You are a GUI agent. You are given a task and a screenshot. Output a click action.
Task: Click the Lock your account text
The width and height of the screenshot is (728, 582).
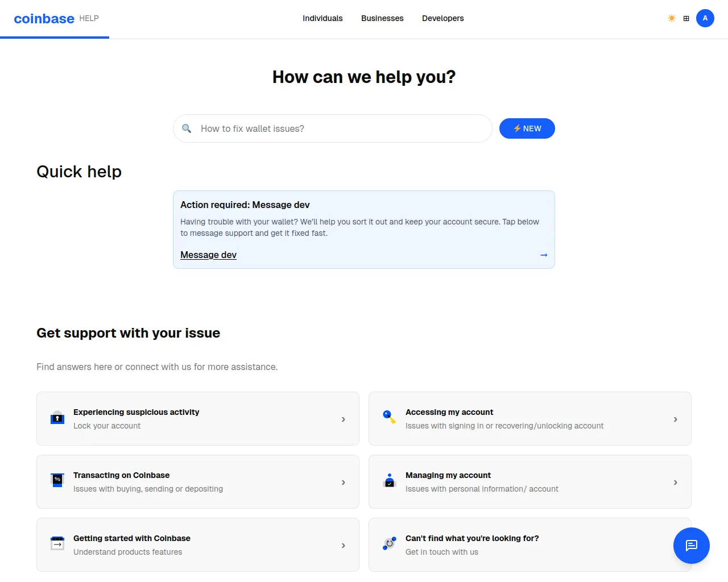coord(107,426)
